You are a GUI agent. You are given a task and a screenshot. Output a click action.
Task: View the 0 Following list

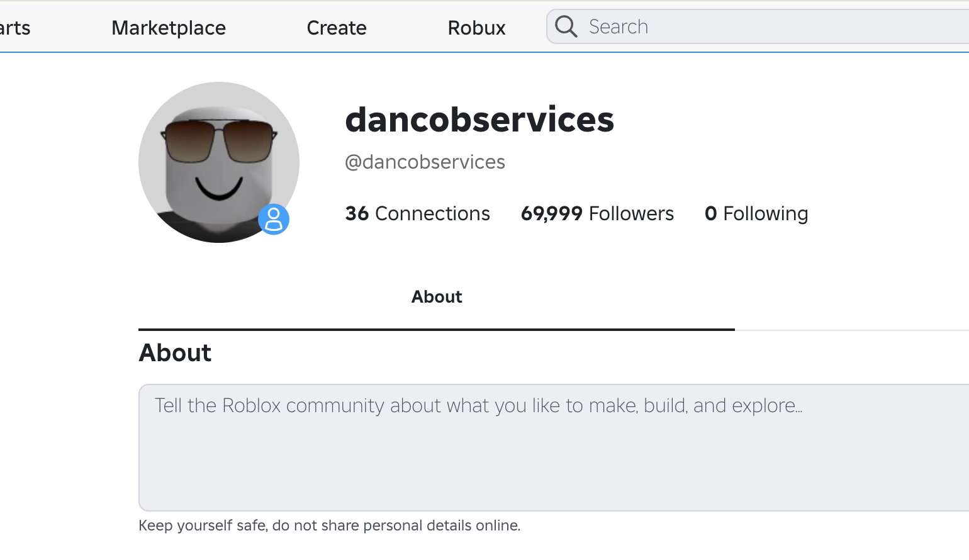click(756, 213)
